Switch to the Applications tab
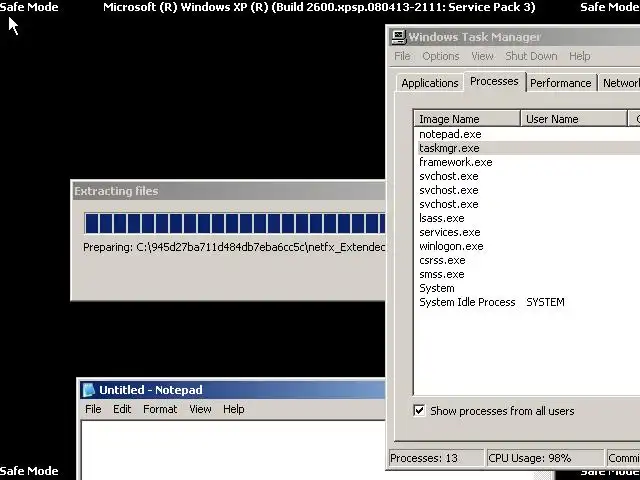640x480 pixels. (430, 83)
